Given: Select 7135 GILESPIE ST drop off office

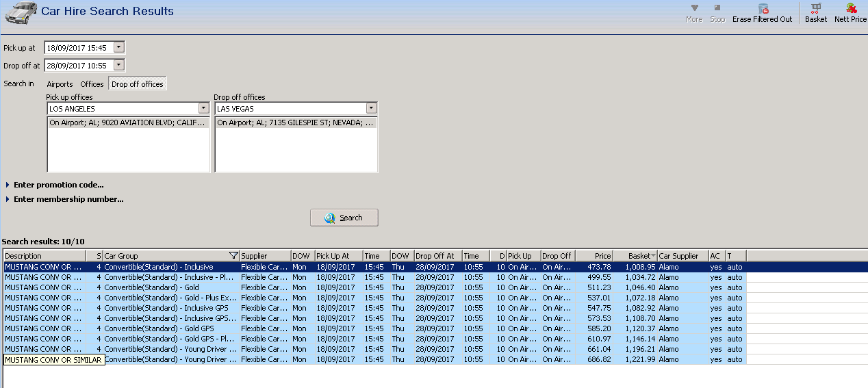Looking at the screenshot, I should (x=296, y=123).
